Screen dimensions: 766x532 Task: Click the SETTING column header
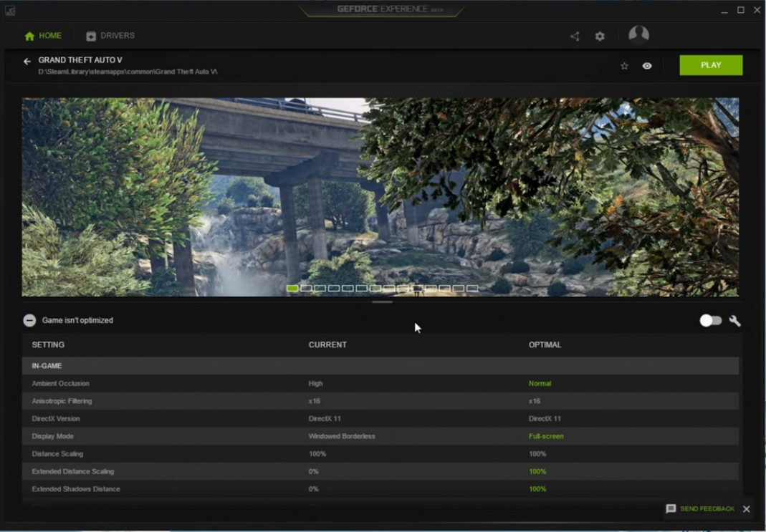click(x=48, y=344)
